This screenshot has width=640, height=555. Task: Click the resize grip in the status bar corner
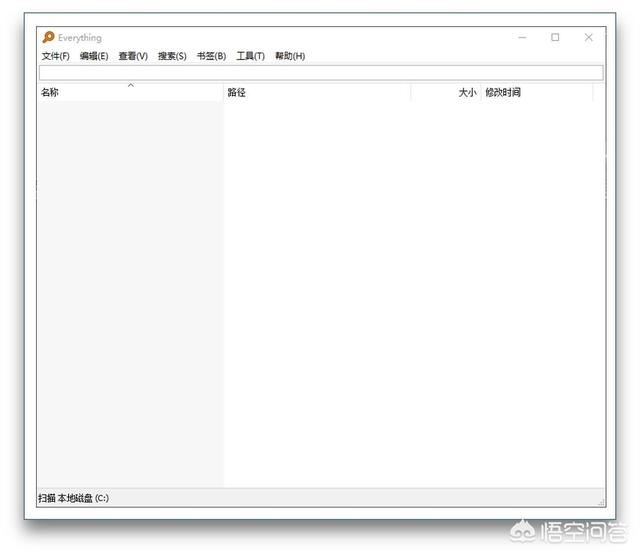[x=600, y=502]
